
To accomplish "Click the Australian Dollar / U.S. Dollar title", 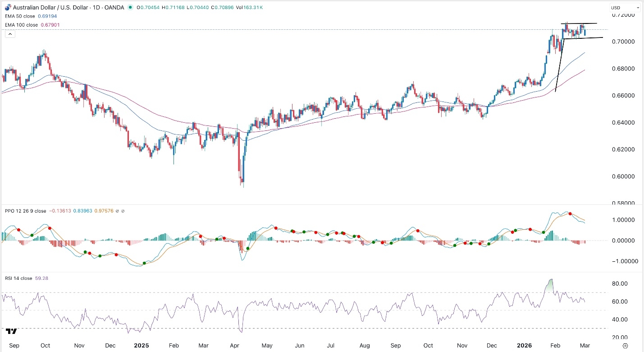I will pos(51,7).
